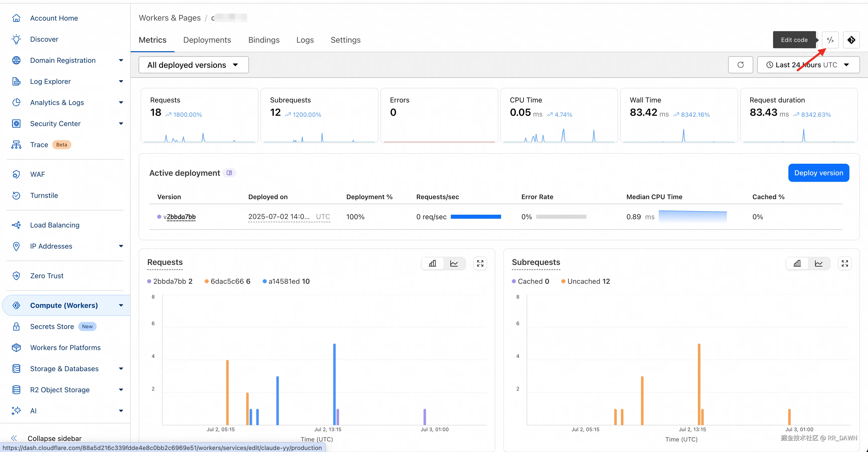Click the diamond icon beside Edit code

pos(851,40)
